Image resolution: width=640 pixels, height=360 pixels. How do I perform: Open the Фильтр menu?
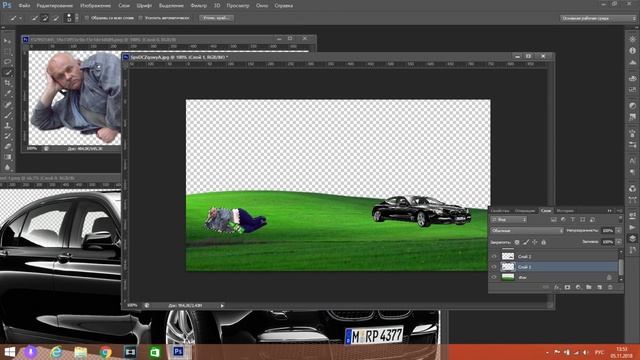(198, 6)
